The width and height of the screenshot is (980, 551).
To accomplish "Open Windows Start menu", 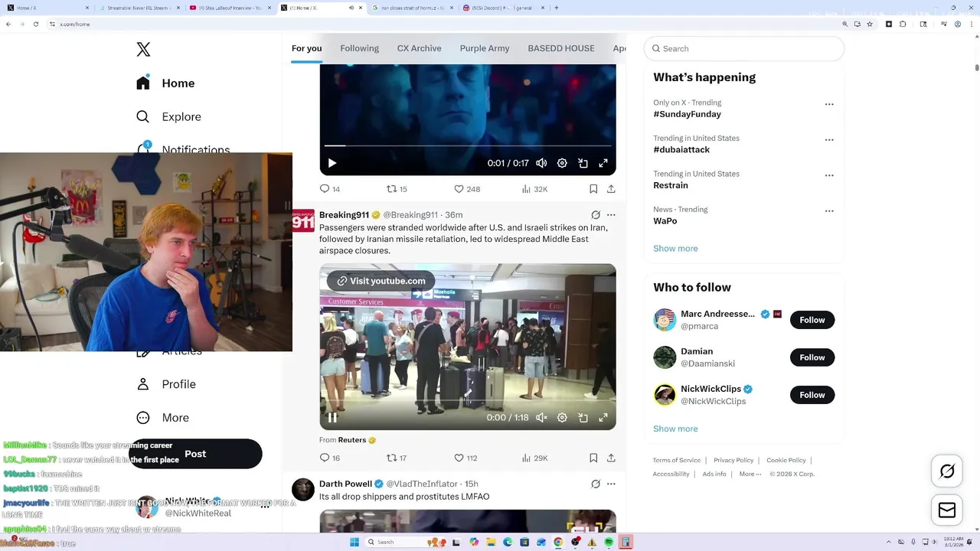I will (x=354, y=542).
